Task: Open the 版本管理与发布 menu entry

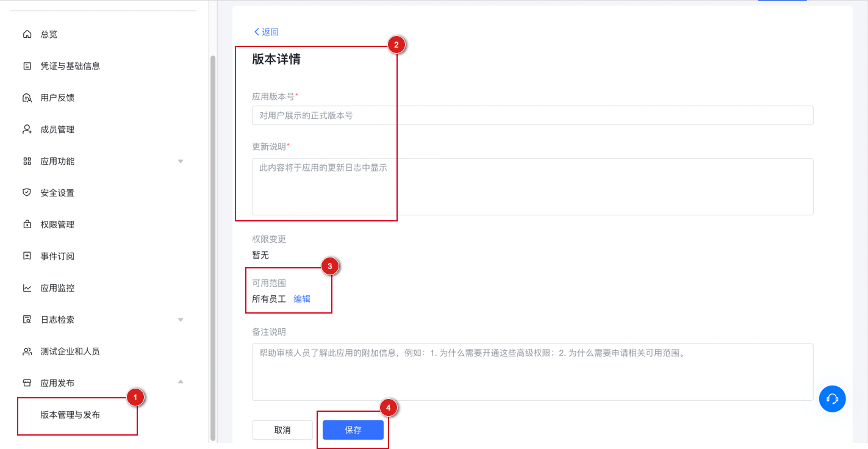Action: 70,415
